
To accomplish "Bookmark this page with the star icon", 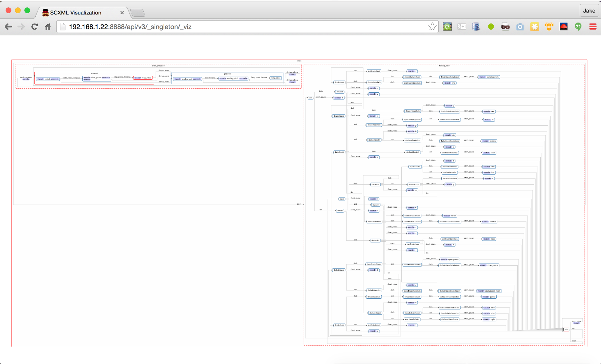I will [x=432, y=27].
